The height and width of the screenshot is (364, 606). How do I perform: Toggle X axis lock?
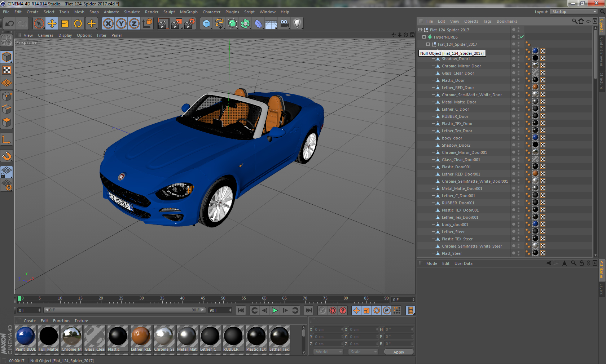point(108,24)
